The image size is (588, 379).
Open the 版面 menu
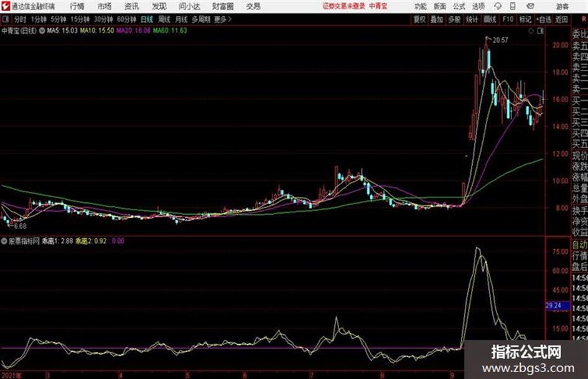pos(440,6)
